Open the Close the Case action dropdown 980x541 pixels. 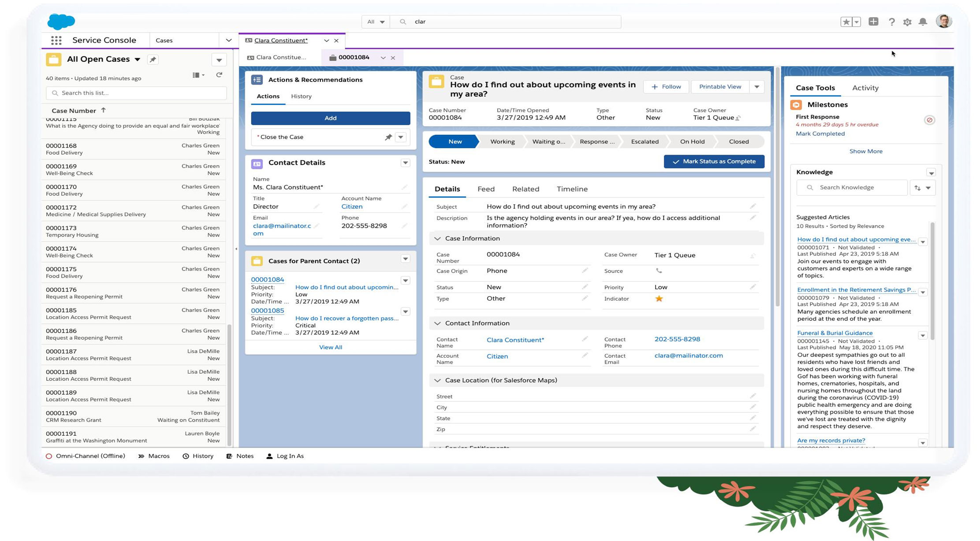tap(400, 137)
